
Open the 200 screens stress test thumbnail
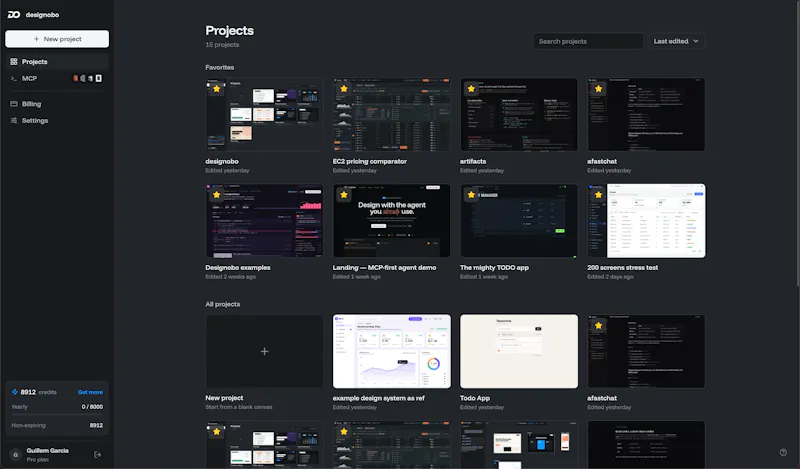[x=646, y=220]
